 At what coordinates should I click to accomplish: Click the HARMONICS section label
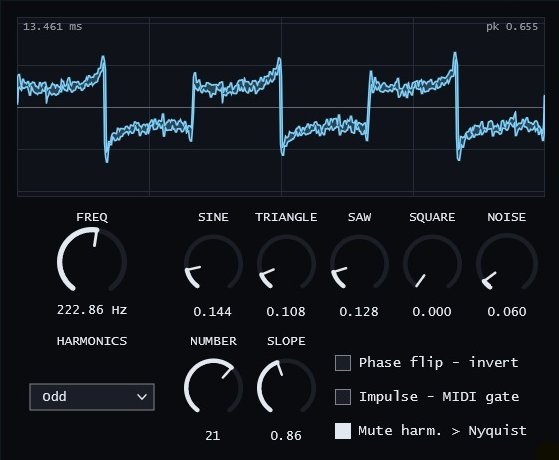point(92,341)
